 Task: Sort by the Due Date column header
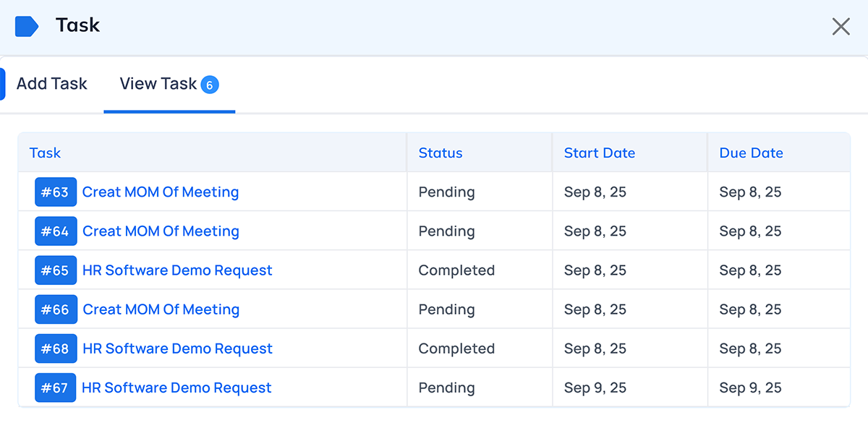point(751,153)
